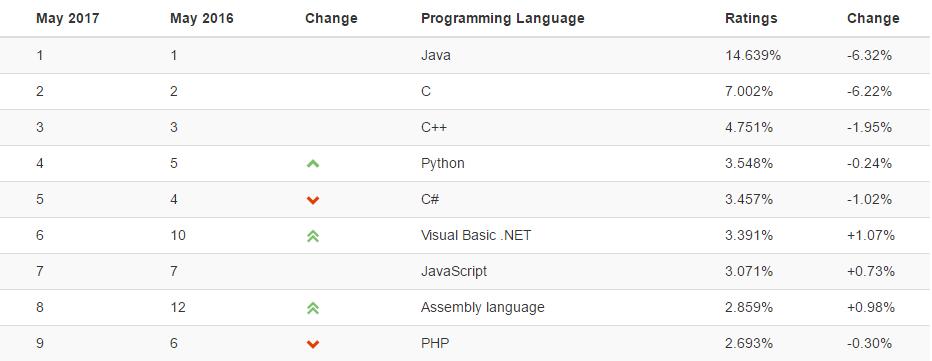Select the rating value "3.391%"

click(x=749, y=236)
